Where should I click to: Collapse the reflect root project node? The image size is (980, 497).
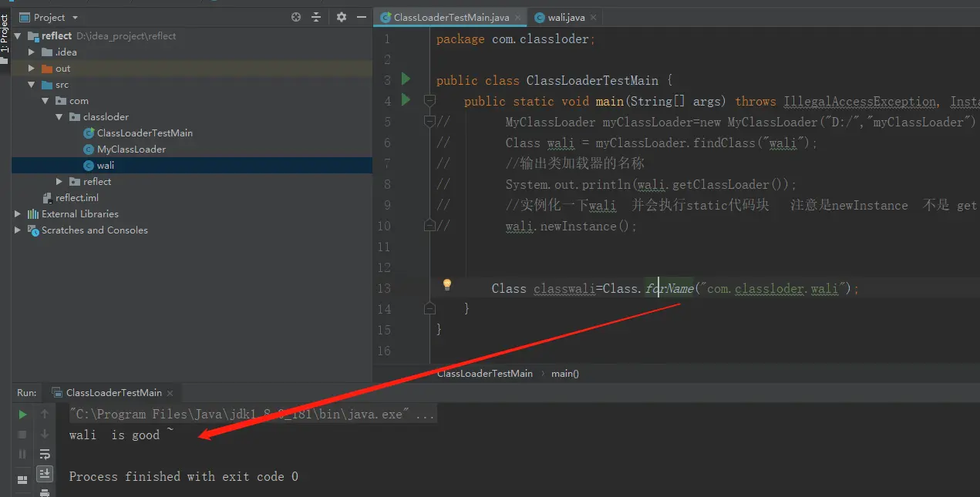[x=19, y=36]
